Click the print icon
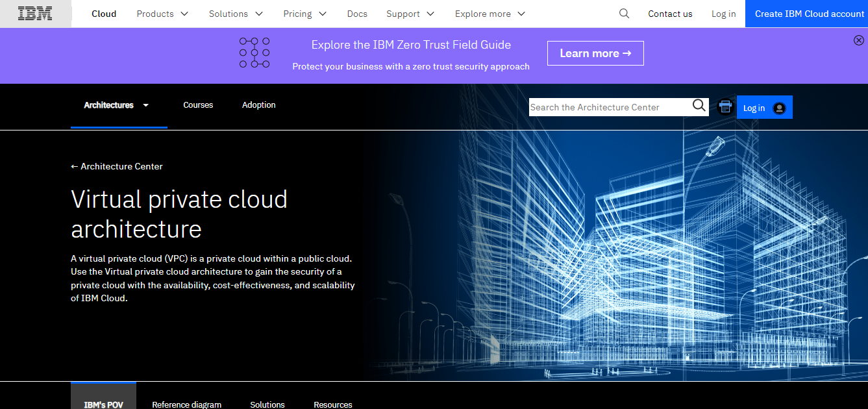Viewport: 868px width, 409px height. (x=725, y=106)
